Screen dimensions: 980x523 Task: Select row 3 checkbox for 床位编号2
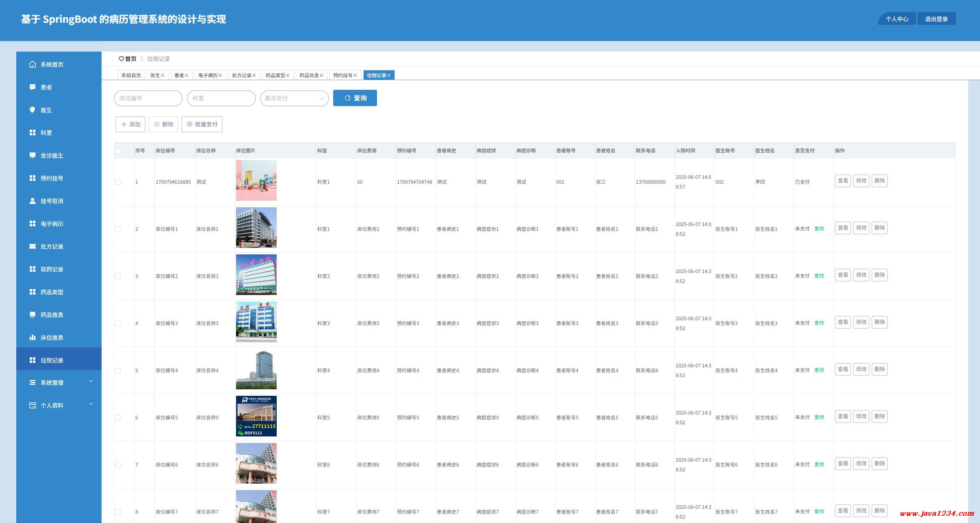coord(118,276)
